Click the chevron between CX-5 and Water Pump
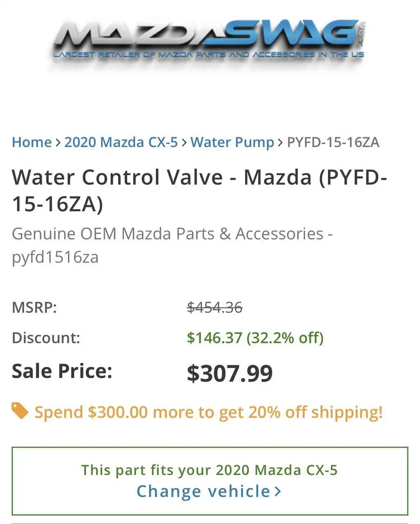 point(184,142)
